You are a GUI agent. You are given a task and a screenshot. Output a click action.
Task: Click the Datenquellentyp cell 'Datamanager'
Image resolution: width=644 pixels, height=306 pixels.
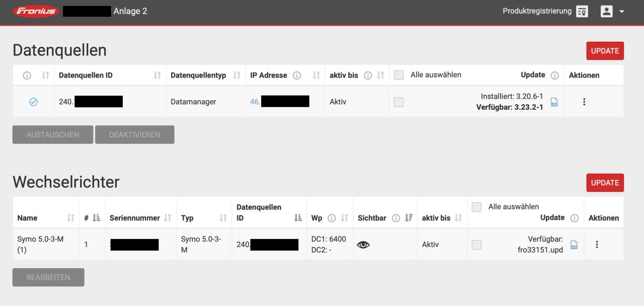click(x=194, y=102)
